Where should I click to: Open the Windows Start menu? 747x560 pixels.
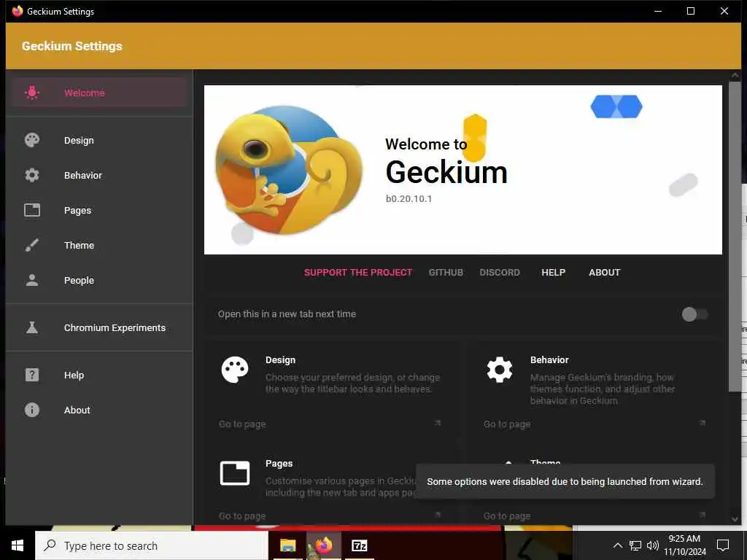18,545
